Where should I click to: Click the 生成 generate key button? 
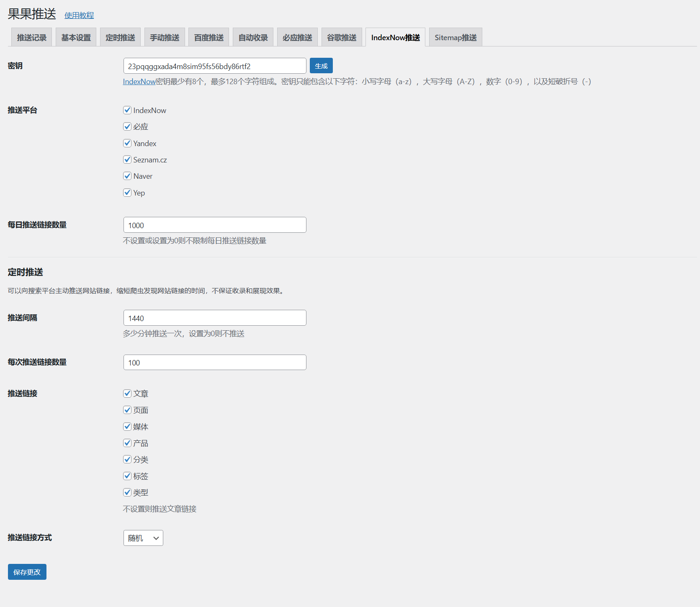point(321,66)
